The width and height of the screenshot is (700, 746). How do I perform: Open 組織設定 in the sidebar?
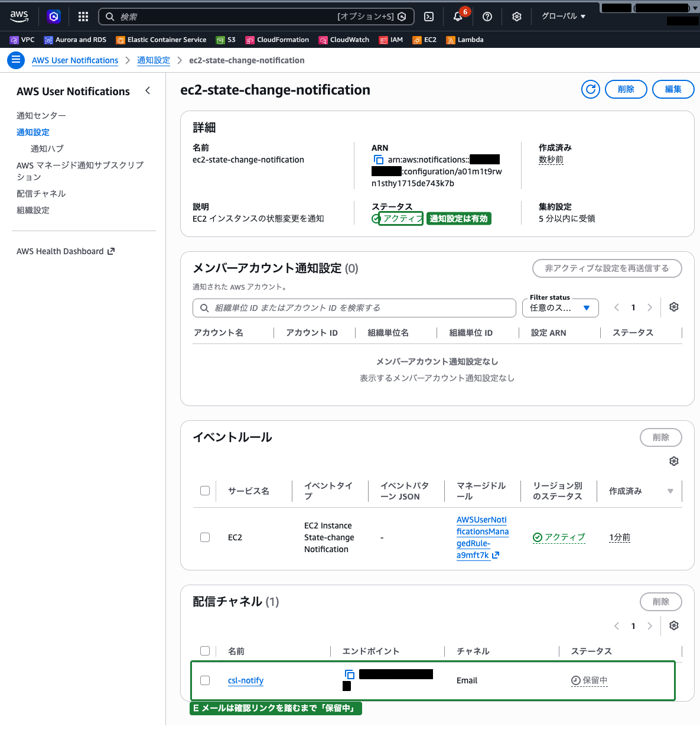pos(33,210)
